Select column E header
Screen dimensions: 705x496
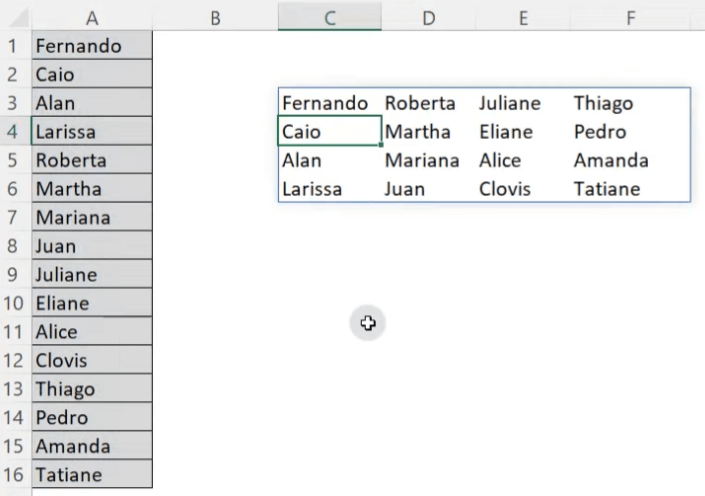(523, 18)
